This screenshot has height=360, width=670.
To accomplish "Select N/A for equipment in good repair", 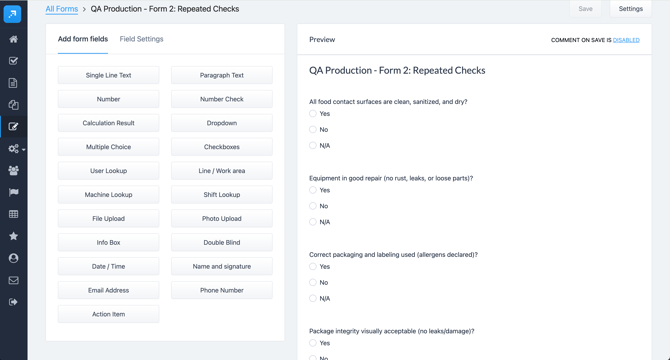I will point(313,222).
